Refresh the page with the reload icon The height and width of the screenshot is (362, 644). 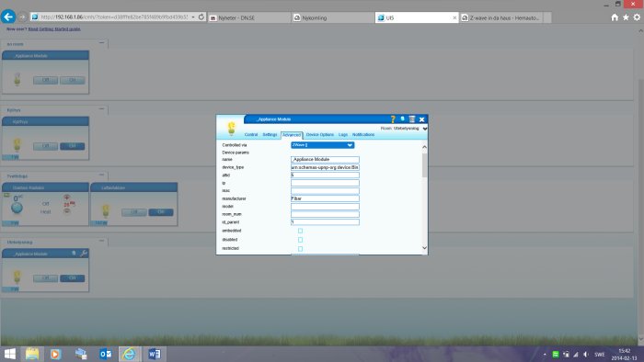coord(201,17)
